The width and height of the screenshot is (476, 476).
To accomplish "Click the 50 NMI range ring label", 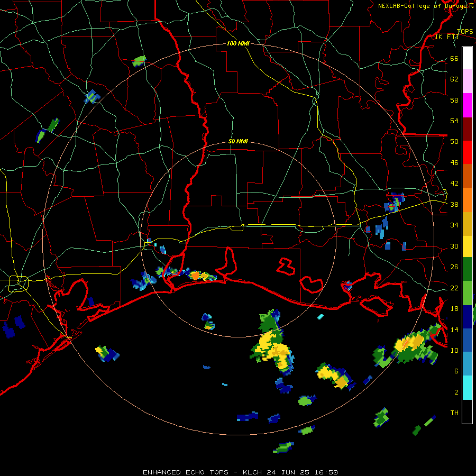I will tap(238, 141).
